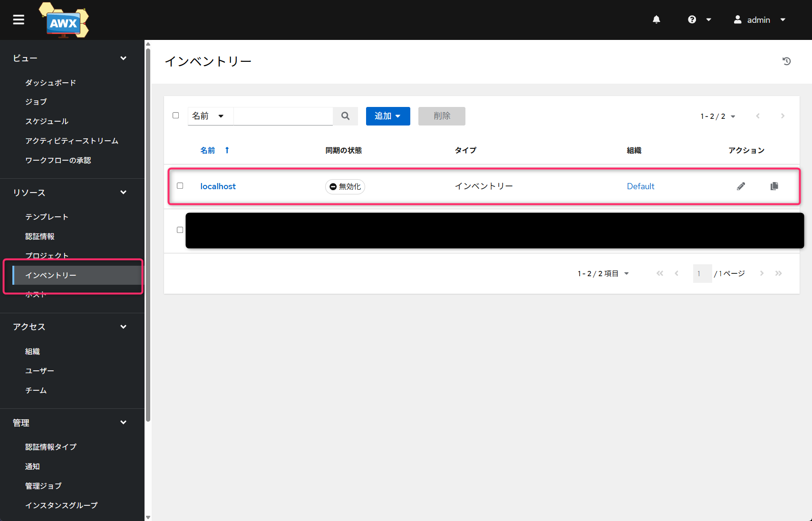This screenshot has width=812, height=521.
Task: Open テンプレート in the sidebar
Action: point(47,217)
